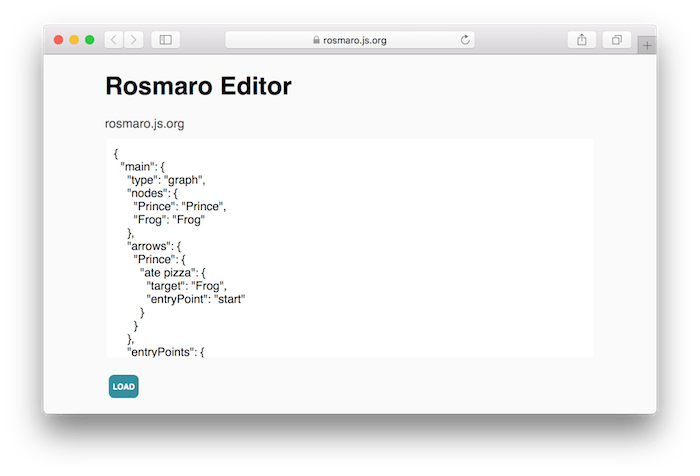
Task: Close the window with the red button
Action: [58, 40]
